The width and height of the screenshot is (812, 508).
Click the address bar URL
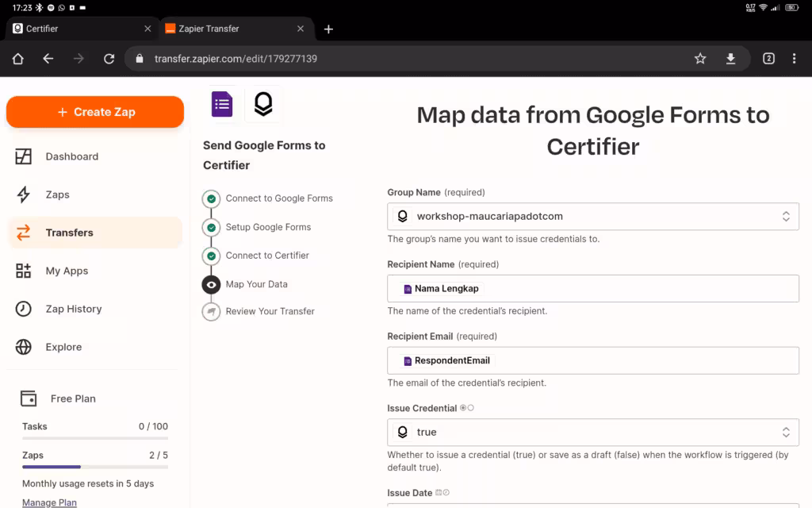pyautogui.click(x=236, y=59)
